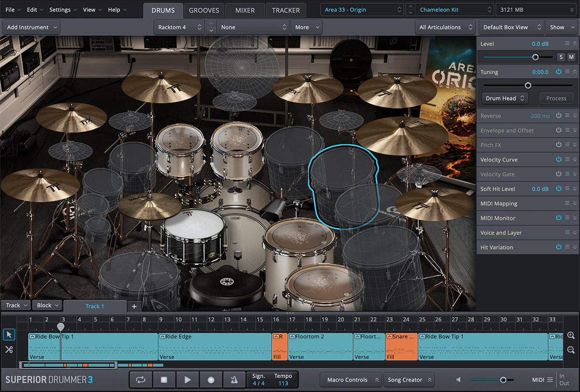Click the drum throne seat
The height and width of the screenshot is (392, 580).
(226, 286)
